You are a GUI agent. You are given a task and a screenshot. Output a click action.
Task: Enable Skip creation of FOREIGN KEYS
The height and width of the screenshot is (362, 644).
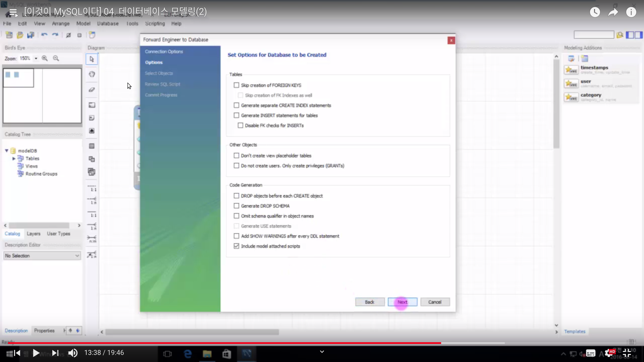point(236,85)
